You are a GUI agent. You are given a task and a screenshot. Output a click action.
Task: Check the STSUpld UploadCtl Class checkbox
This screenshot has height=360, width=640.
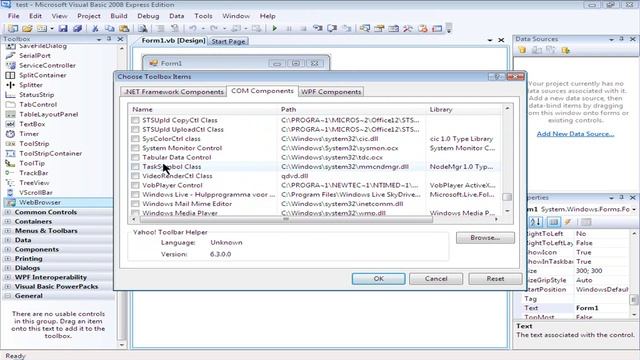tap(135, 129)
